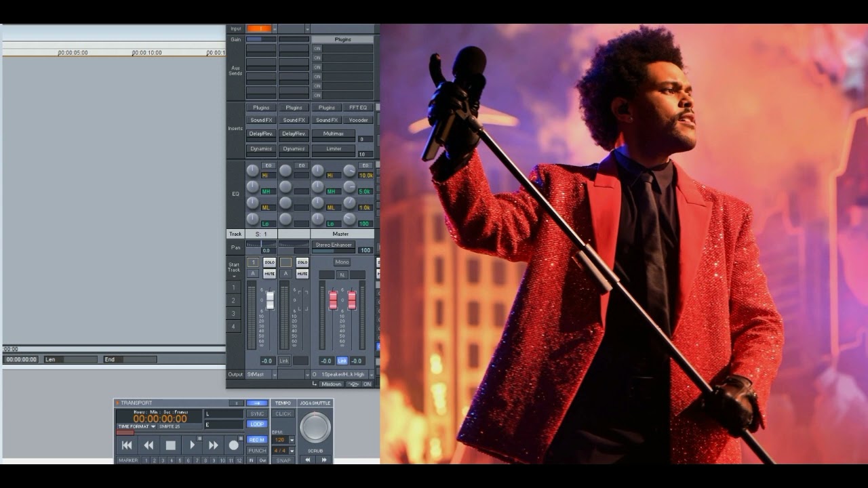Viewport: 868px width, 488px height.
Task: Click the A automation button on second channel
Action: point(285,273)
